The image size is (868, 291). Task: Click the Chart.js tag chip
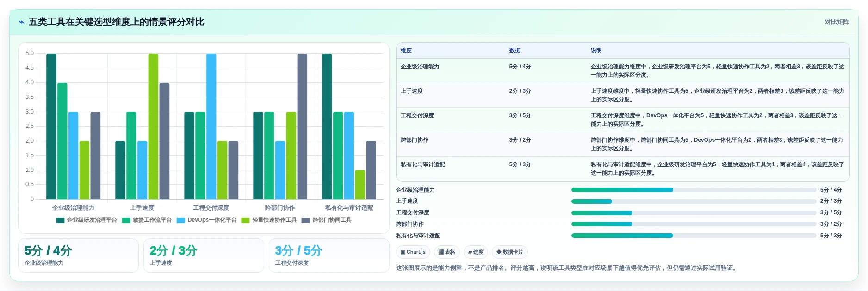click(413, 252)
